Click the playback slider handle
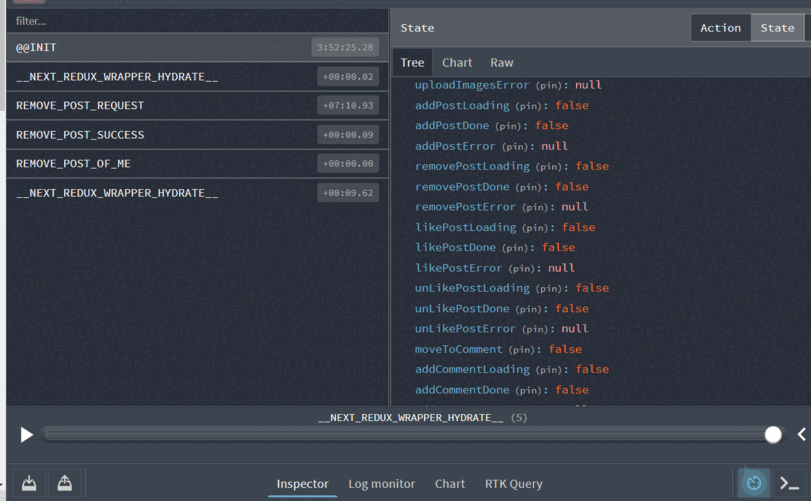 click(773, 434)
